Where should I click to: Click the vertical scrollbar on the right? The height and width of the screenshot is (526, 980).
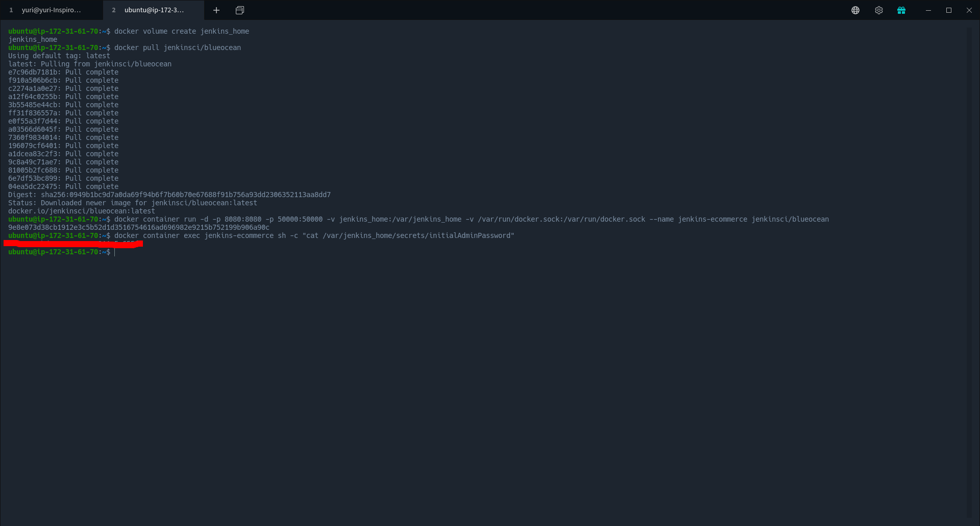tap(970, 272)
